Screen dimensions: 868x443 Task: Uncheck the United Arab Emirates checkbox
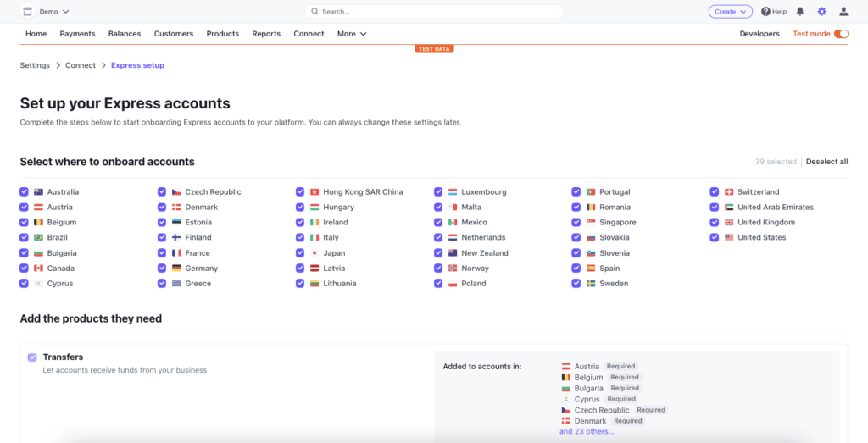pos(714,207)
